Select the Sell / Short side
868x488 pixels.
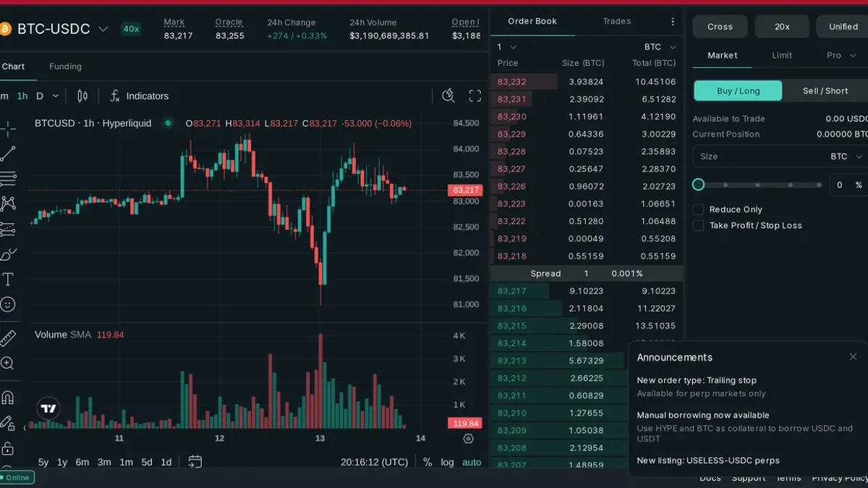(825, 90)
